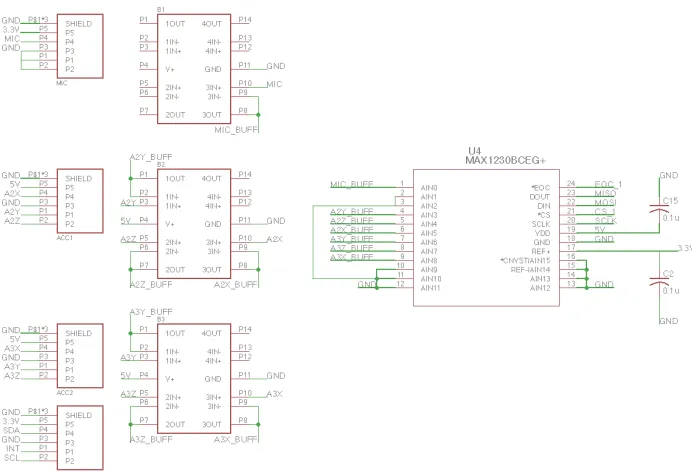
Task: Select the AIN9 pin name on U4
Action: [429, 270]
